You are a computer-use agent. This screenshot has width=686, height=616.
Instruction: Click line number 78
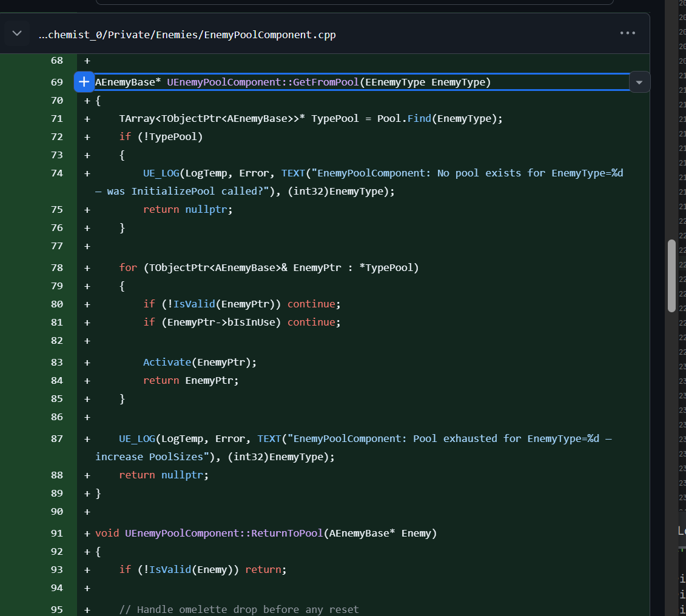click(x=57, y=267)
